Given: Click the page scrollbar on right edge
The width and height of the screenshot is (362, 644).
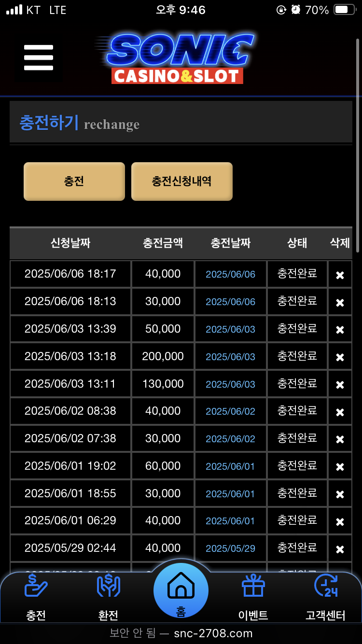Looking at the screenshot, I should [x=358, y=145].
